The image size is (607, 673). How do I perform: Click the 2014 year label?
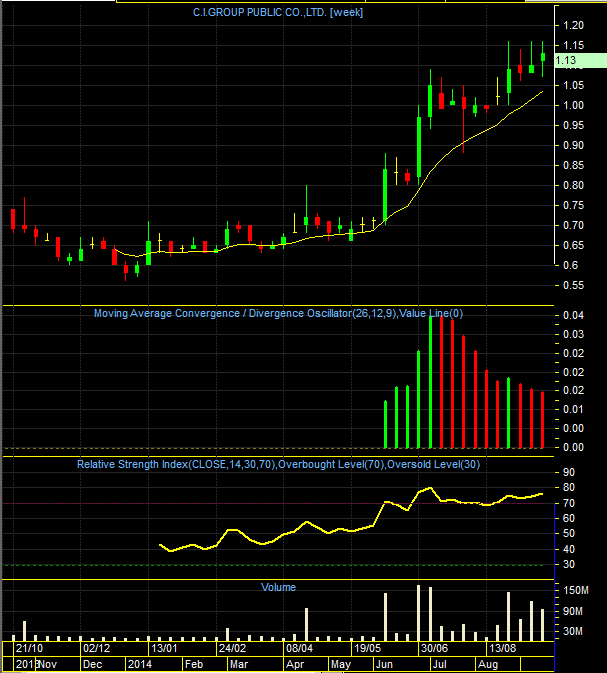[140, 664]
